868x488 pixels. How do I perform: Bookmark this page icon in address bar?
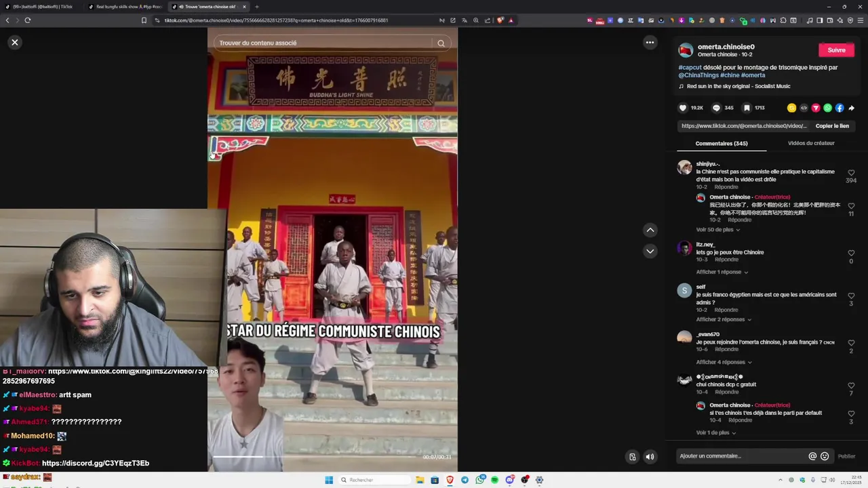coord(144,20)
